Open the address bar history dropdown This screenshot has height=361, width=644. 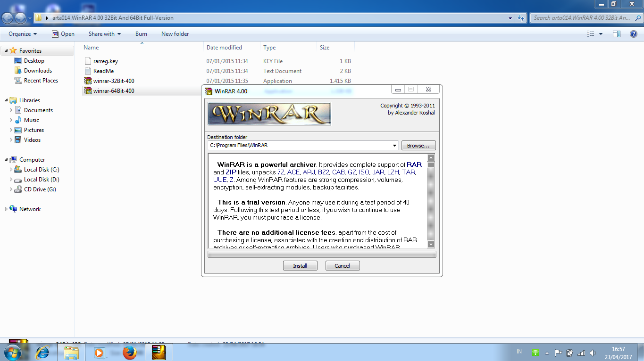510,18
